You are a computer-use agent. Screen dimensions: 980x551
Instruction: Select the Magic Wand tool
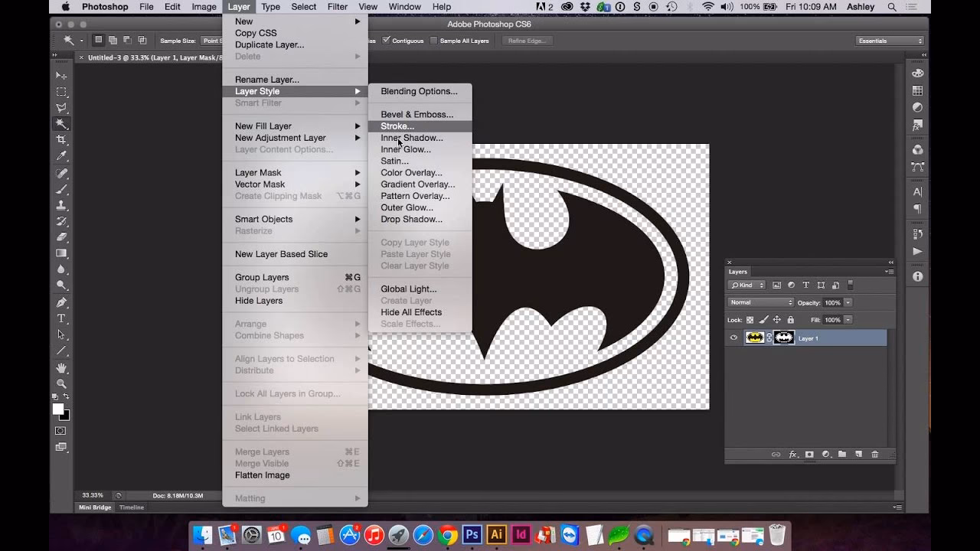coord(61,125)
